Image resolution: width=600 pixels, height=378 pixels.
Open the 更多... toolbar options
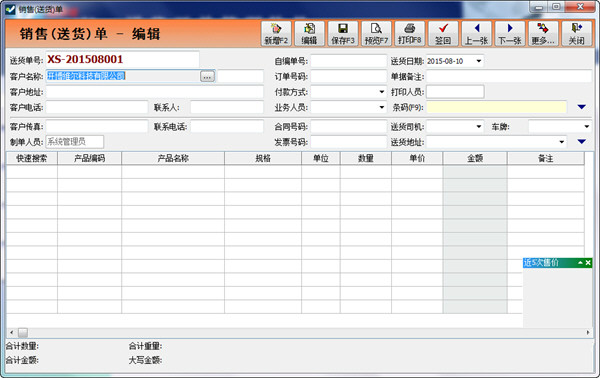pos(543,34)
